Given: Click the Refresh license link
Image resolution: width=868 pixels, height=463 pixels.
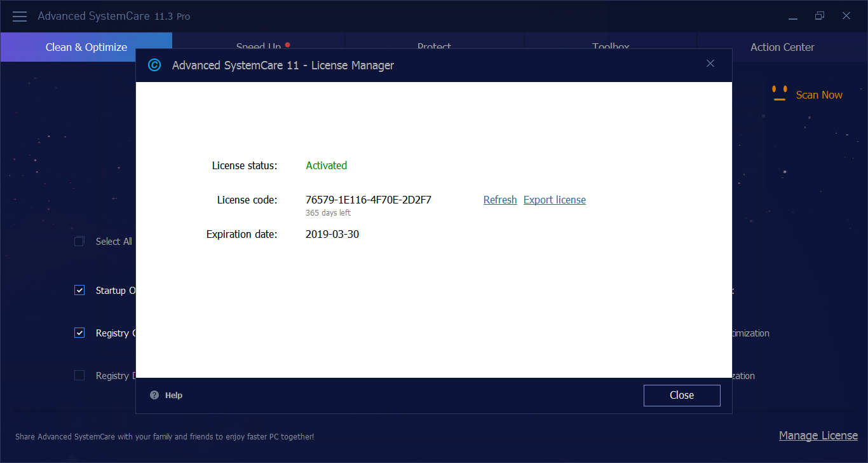Looking at the screenshot, I should click(x=500, y=200).
